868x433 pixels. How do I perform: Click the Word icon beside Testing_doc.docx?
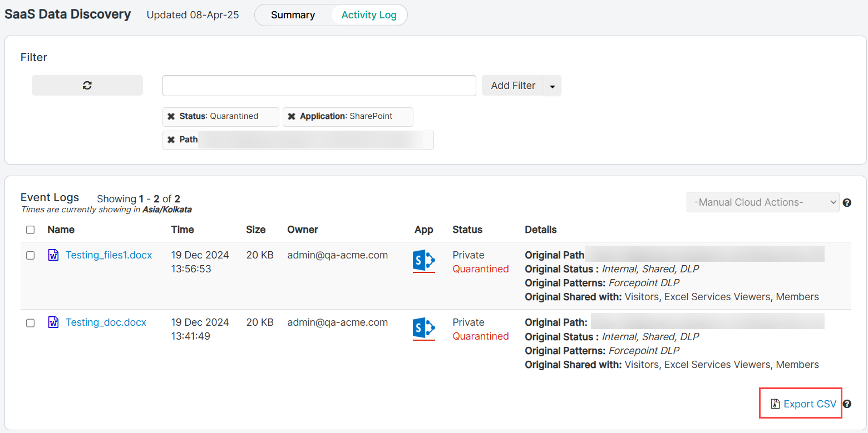point(53,323)
